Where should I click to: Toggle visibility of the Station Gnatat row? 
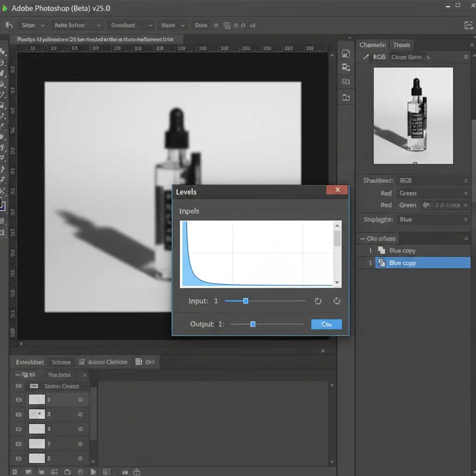19,386
